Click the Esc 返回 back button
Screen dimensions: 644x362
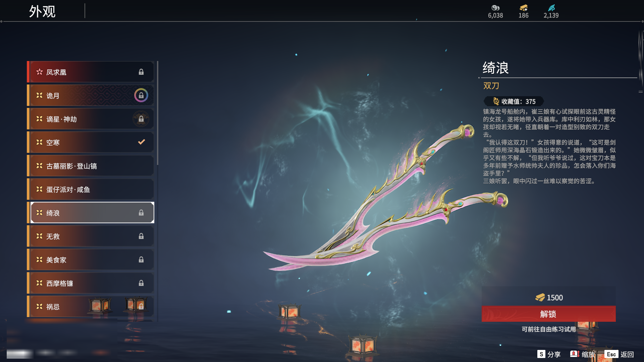tap(619, 354)
